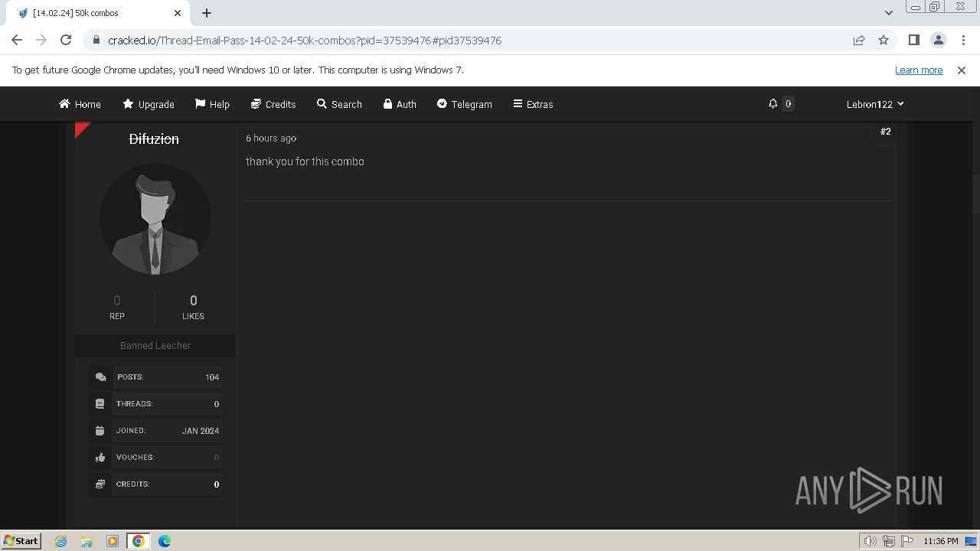The image size is (980, 551).
Task: Share this page using the share icon
Action: pyautogui.click(x=859, y=40)
